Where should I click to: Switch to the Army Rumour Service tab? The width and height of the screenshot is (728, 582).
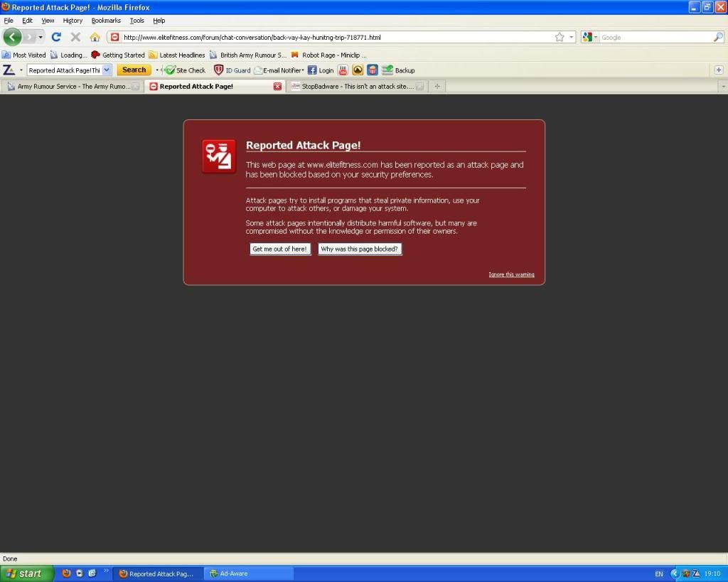point(73,87)
